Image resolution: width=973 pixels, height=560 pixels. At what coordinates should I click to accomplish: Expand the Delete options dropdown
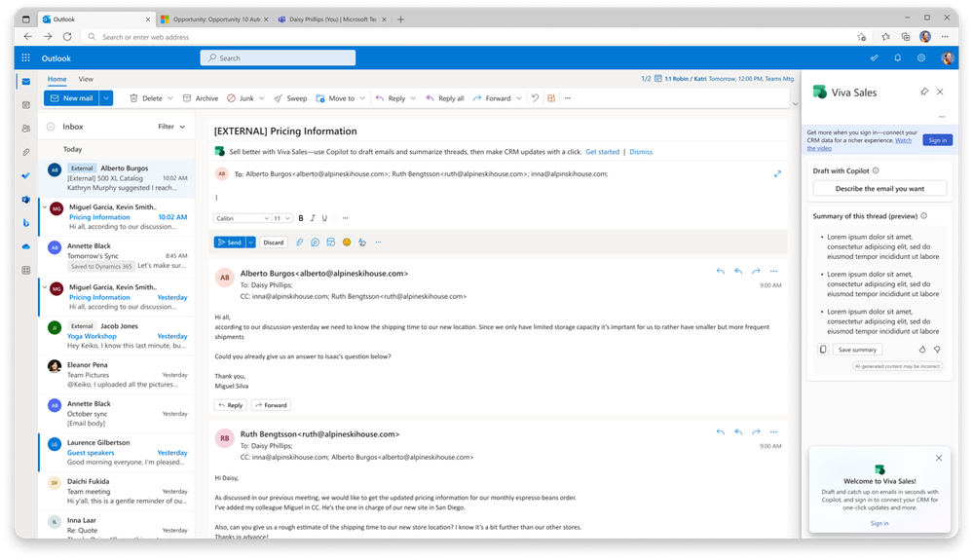pos(170,98)
